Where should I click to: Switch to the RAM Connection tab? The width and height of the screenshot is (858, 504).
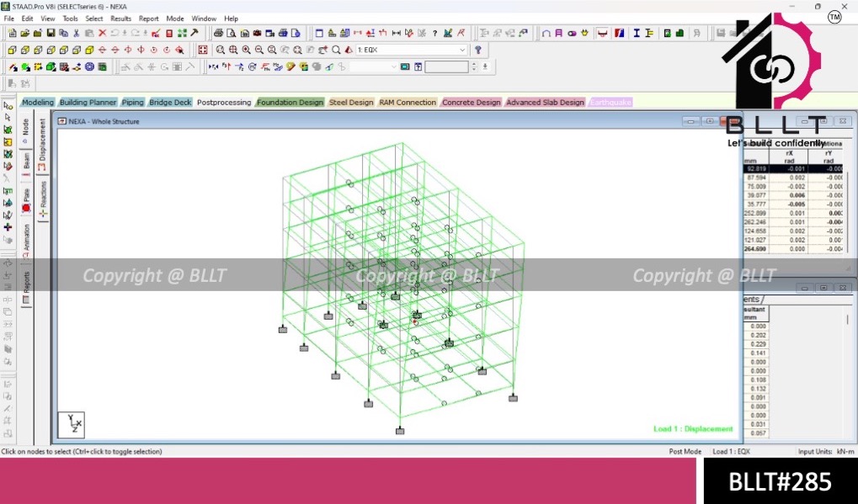pos(408,102)
